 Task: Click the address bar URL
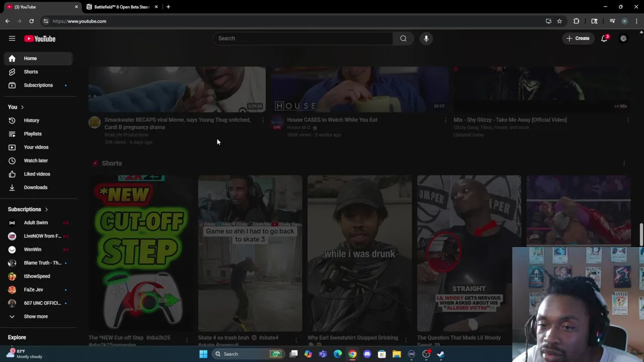pos(79,21)
